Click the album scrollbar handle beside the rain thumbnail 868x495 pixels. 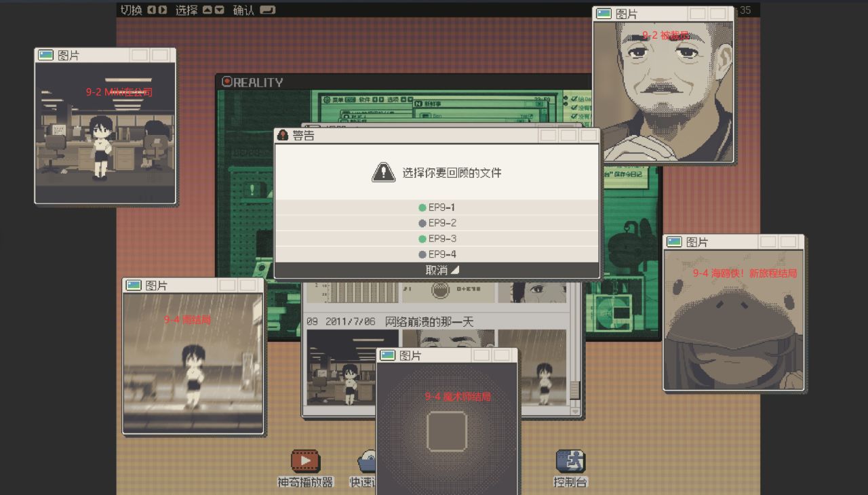[575, 389]
